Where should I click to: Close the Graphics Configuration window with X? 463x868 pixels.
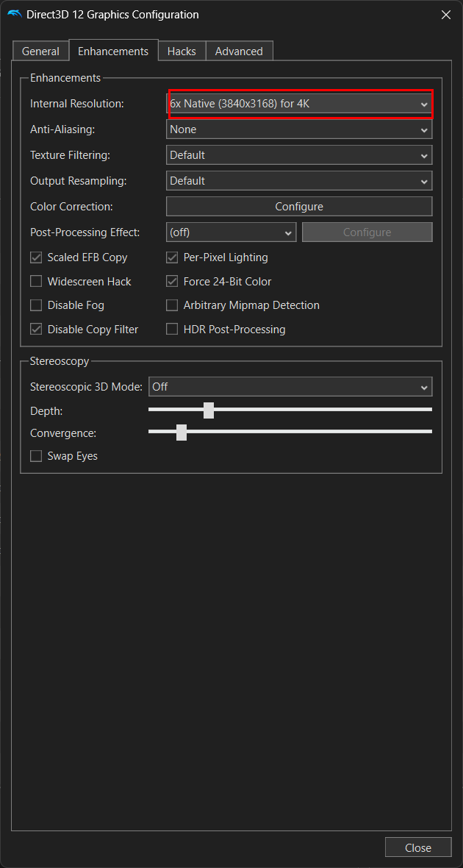pos(445,15)
